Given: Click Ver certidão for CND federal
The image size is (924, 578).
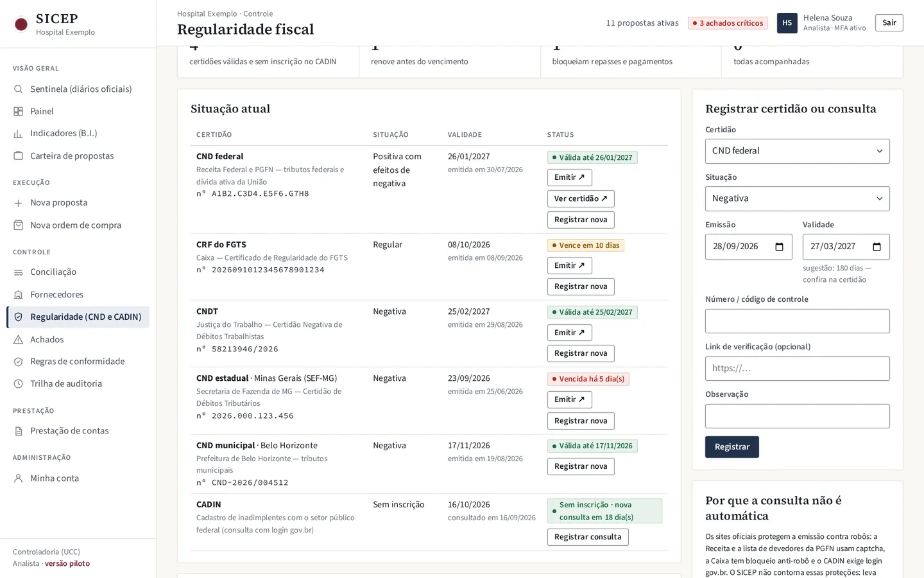Looking at the screenshot, I should 581,198.
